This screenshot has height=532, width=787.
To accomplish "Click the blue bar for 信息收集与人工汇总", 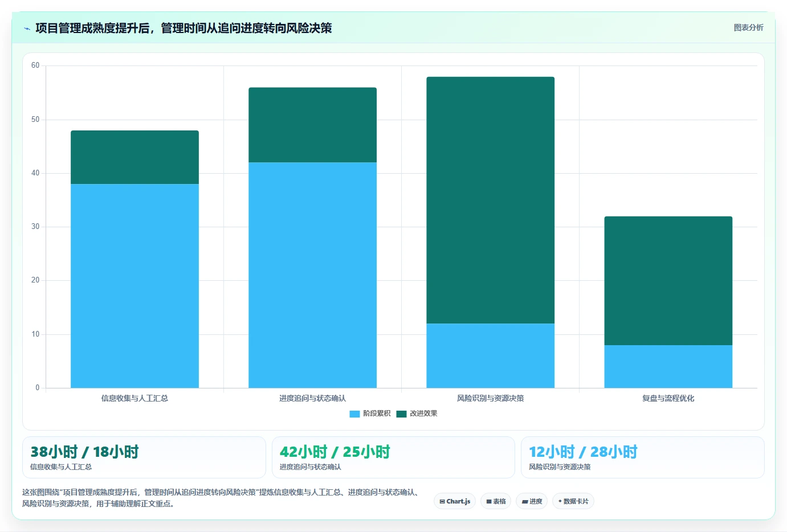I will pyautogui.click(x=134, y=286).
